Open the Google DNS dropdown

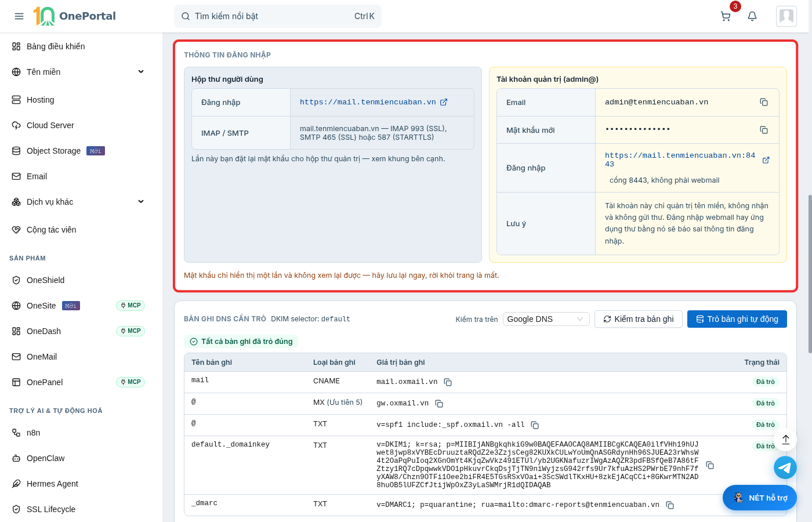546,319
